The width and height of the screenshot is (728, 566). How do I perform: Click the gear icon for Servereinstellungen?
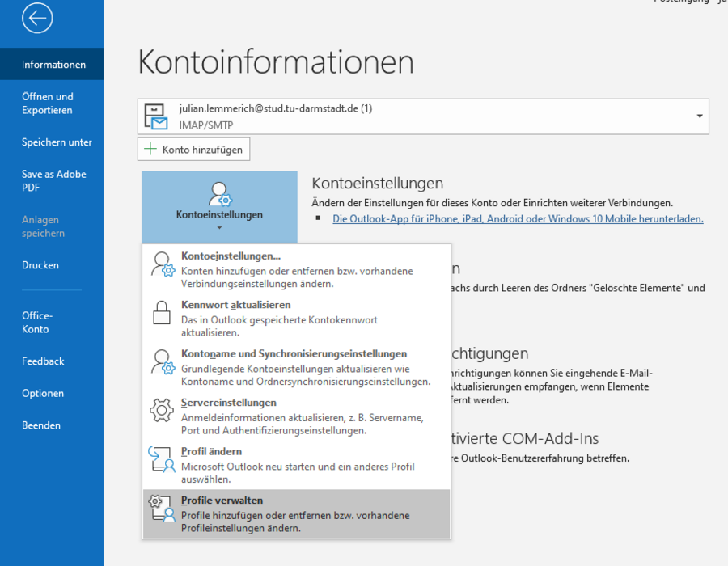[162, 410]
